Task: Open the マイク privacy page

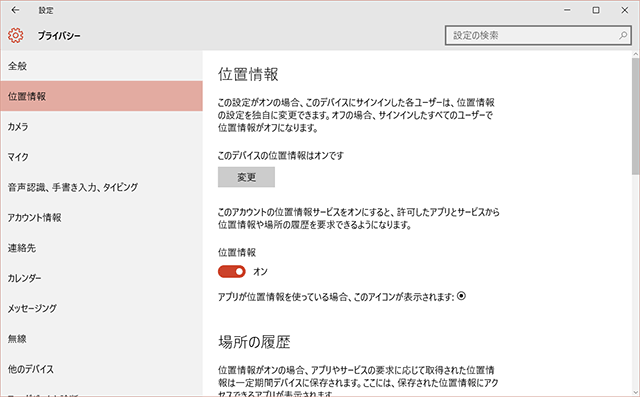Action: 101,157
